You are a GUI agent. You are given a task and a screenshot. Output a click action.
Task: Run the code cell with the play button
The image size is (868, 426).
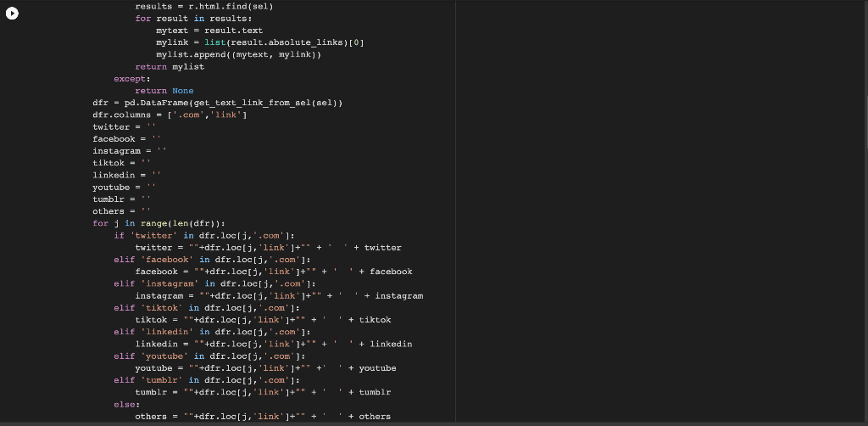[x=12, y=14]
